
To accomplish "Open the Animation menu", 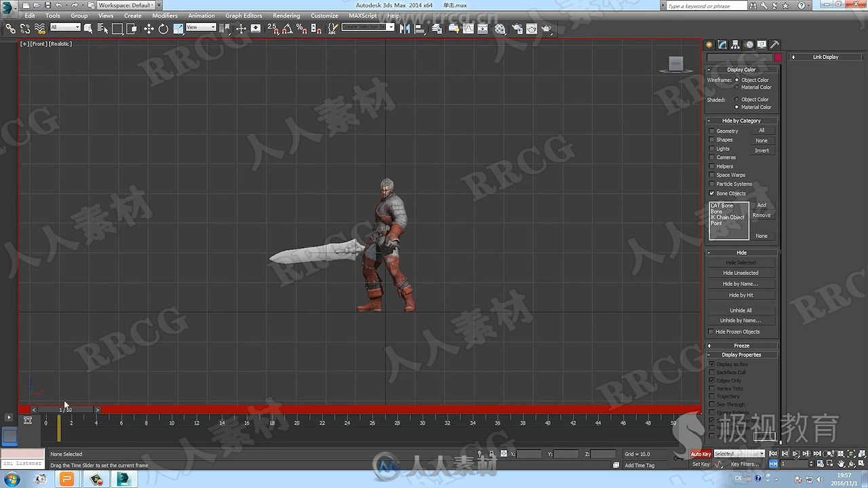I will click(201, 16).
